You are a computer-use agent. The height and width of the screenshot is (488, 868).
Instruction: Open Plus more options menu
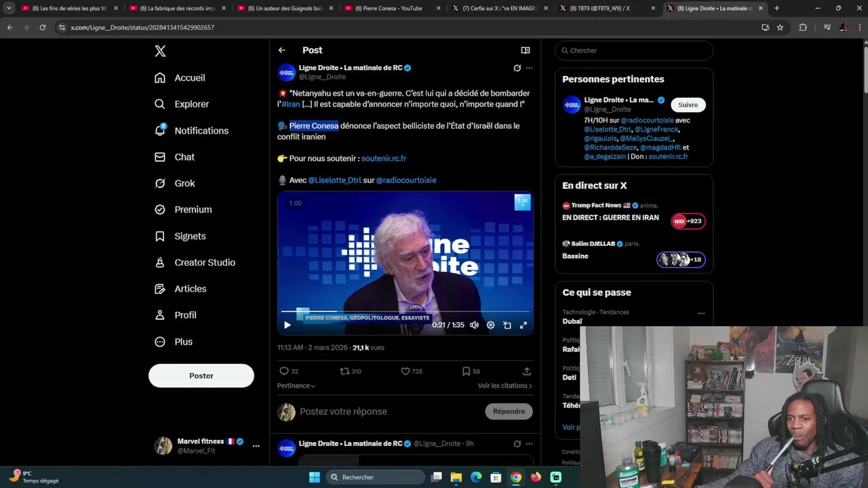pyautogui.click(x=174, y=342)
